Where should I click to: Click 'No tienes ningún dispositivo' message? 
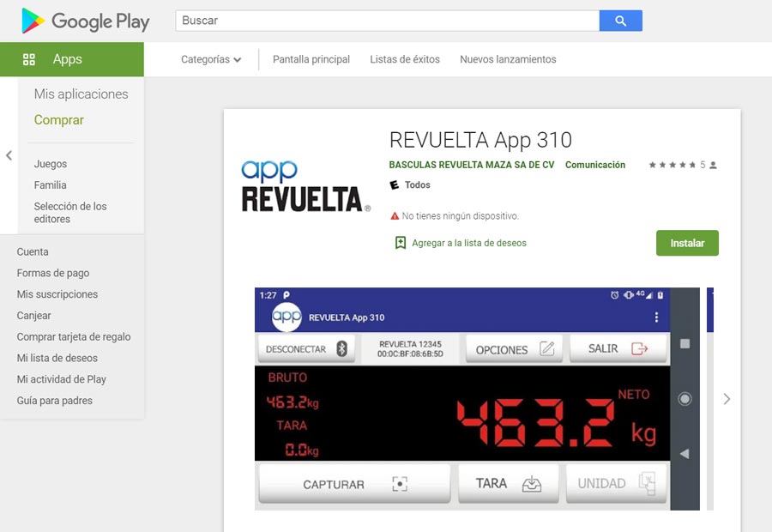(461, 215)
